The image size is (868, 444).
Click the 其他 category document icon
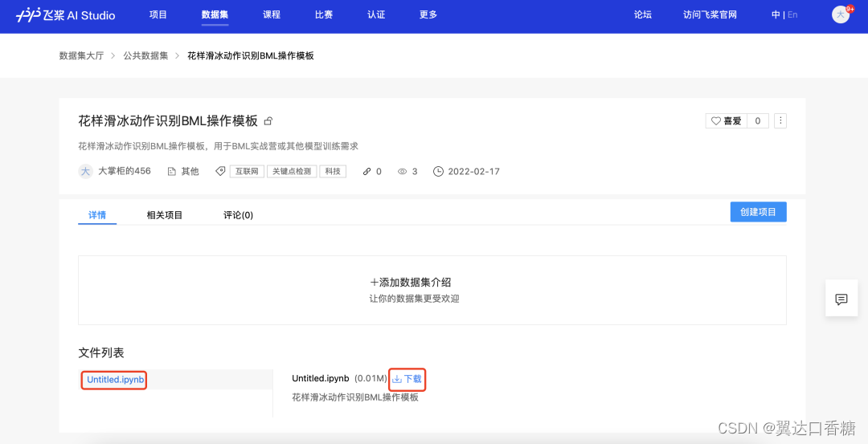pyautogui.click(x=172, y=171)
